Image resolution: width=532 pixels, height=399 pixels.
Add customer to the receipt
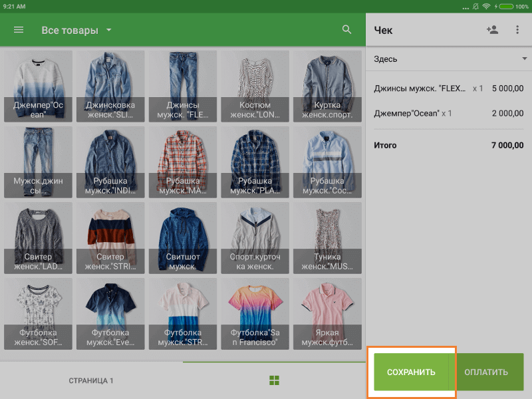point(492,30)
